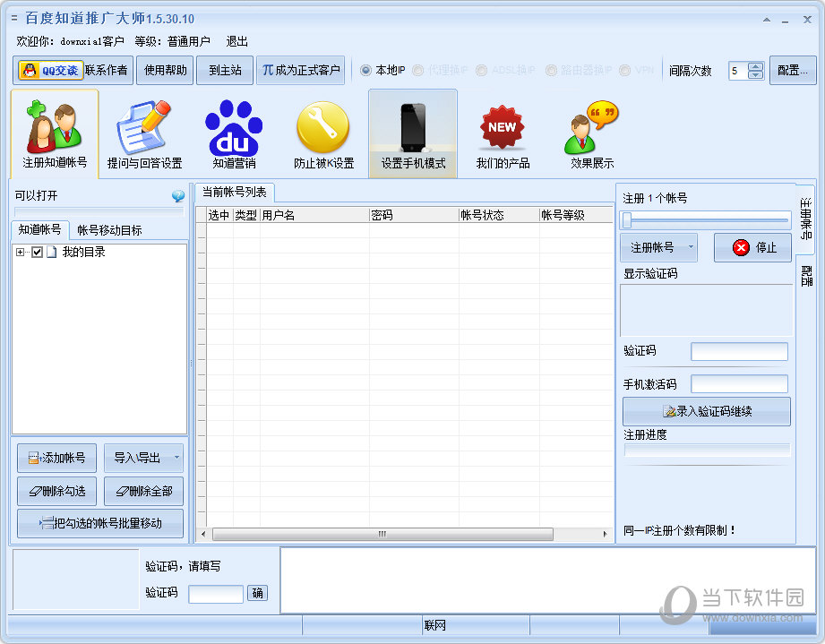
Task: Open the window system menu icon
Action: point(14,18)
